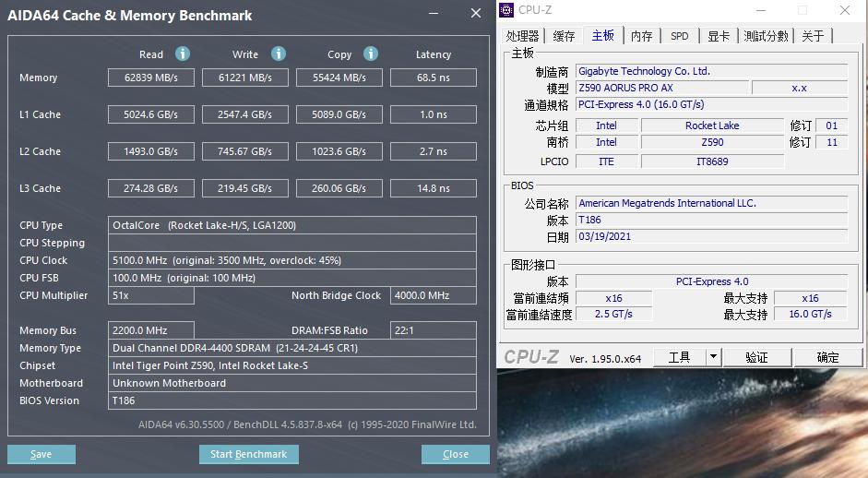868x478 pixels.
Task: Click L1 Cache Write value 2547.4 GB/s
Action: (x=245, y=114)
